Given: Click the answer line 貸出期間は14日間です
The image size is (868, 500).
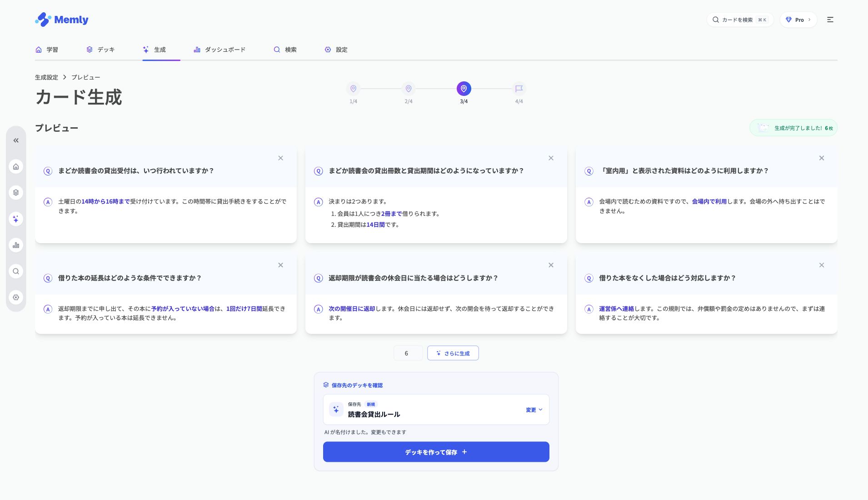Looking at the screenshot, I should (x=368, y=225).
